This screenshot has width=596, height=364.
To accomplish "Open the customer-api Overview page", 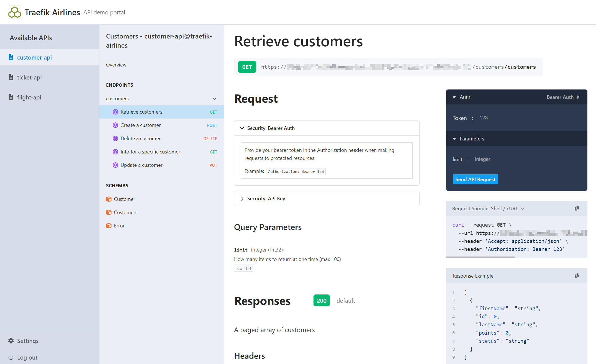I will tap(116, 65).
